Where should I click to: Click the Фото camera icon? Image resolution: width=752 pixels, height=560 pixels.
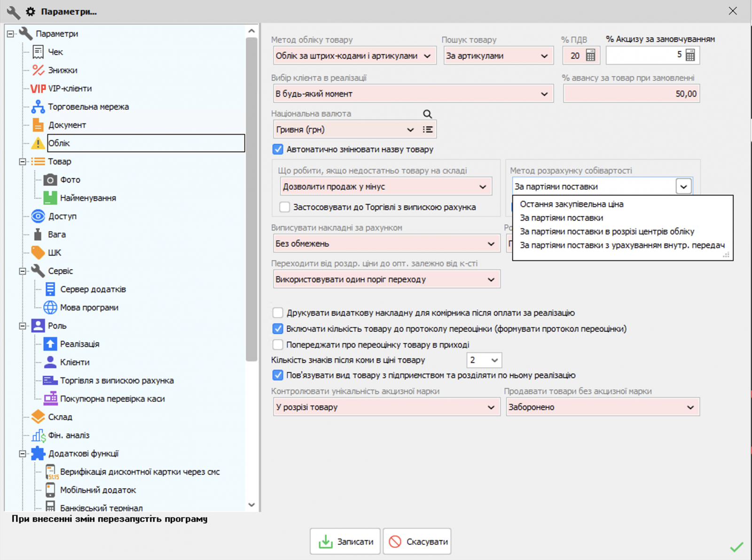tap(50, 180)
